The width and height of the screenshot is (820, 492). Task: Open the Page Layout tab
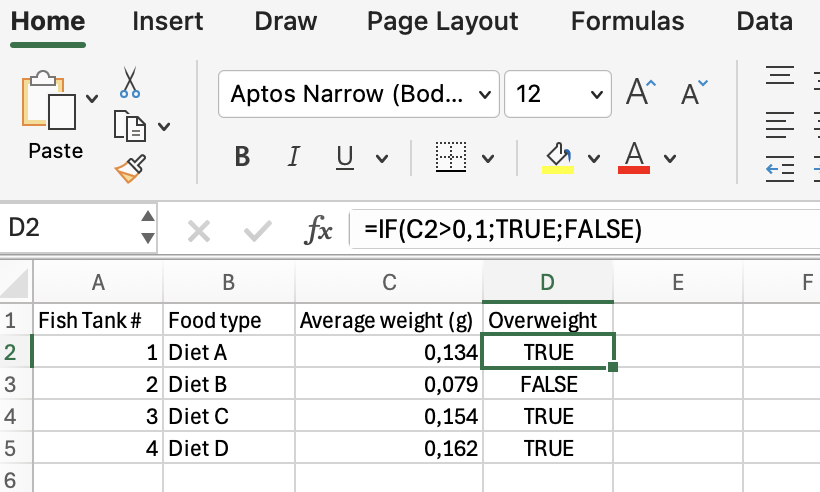[442, 22]
